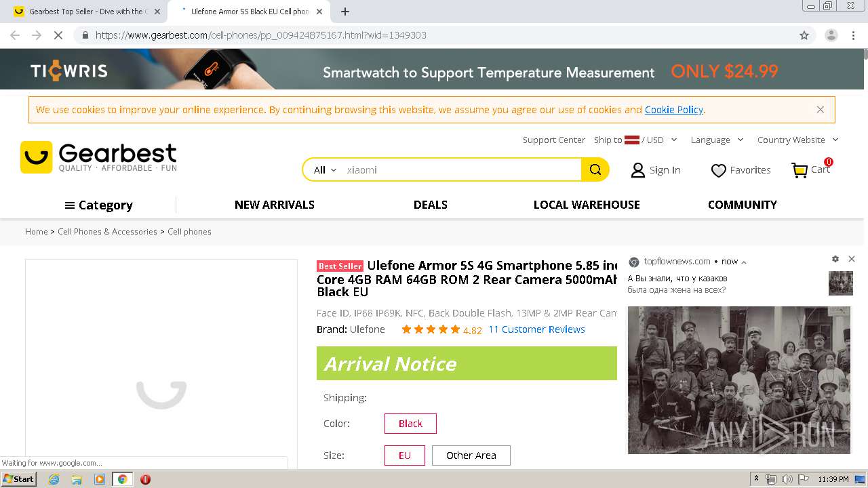
Task: Expand Country Website dropdown
Action: click(798, 140)
